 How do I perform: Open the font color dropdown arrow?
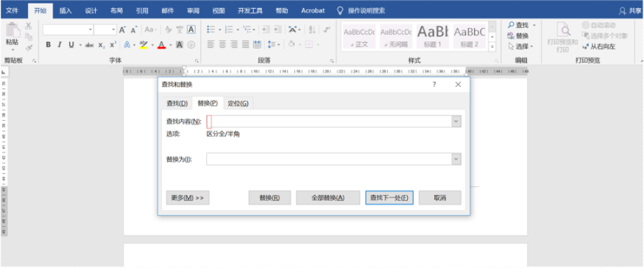click(x=171, y=45)
